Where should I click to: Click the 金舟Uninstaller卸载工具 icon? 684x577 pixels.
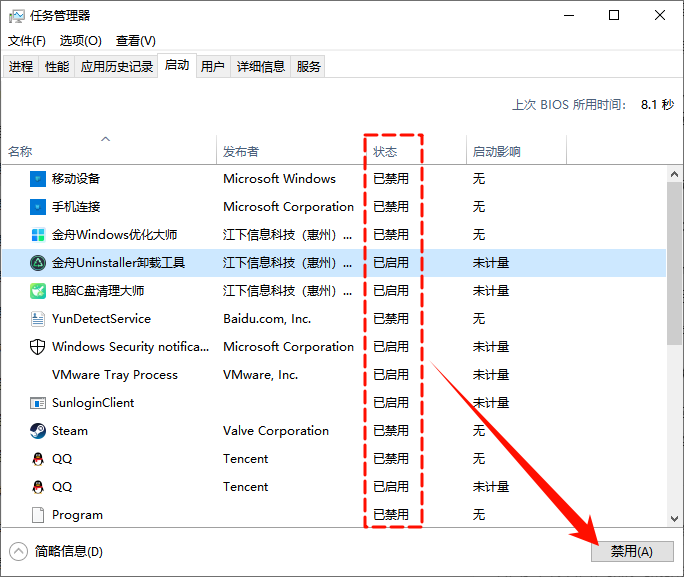tap(38, 263)
